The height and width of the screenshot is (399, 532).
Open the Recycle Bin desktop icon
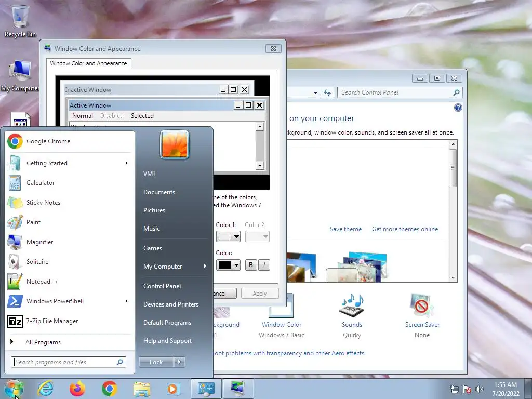coord(20,20)
